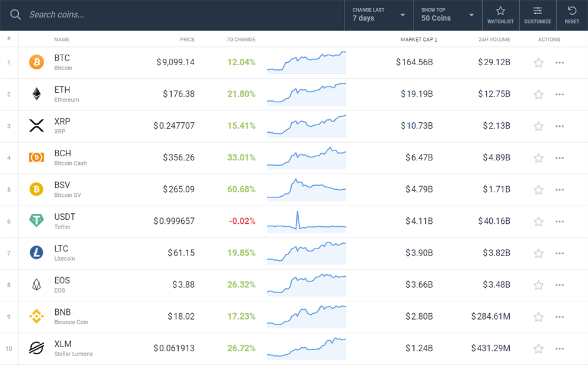Viewport: 588px width, 366px height.
Task: Sort by the 24H Volume column header
Action: pos(495,39)
